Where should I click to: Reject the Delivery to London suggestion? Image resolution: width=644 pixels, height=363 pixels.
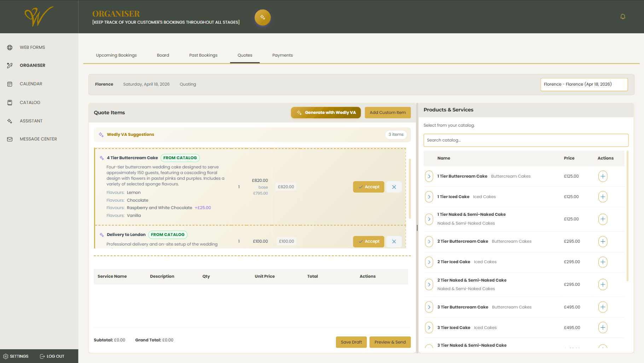point(394,241)
